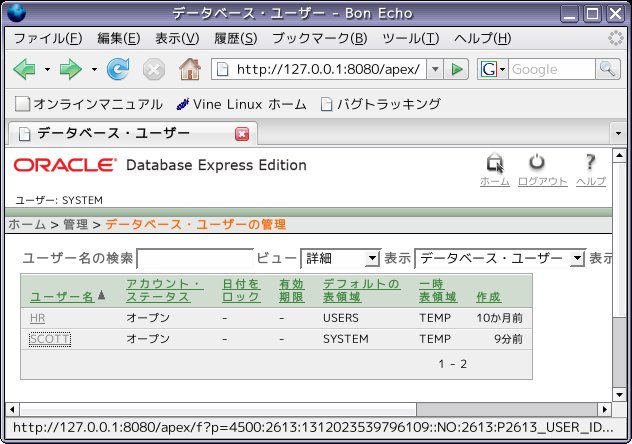This screenshot has height=444, width=632.
Task: Sort by 有効期限 column header
Action: (x=291, y=290)
